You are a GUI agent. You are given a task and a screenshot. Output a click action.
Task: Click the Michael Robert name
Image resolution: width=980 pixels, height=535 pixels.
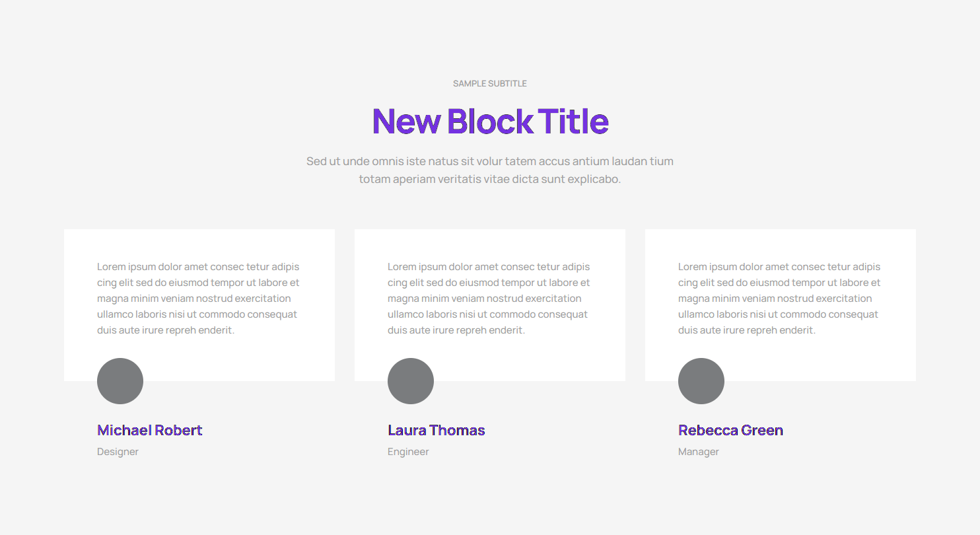click(x=149, y=431)
